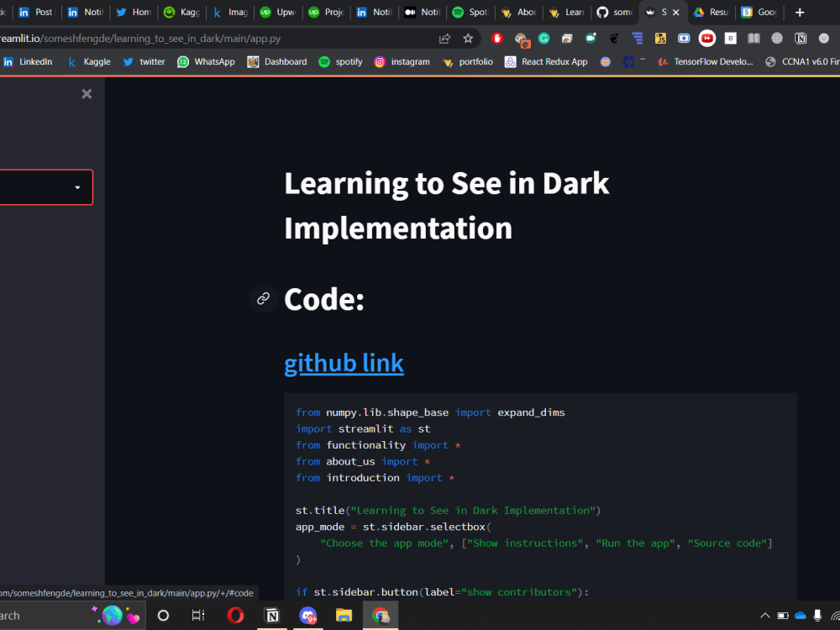Open the cookie-with-badge extension icon
Screen dimensions: 840x630
coord(521,39)
